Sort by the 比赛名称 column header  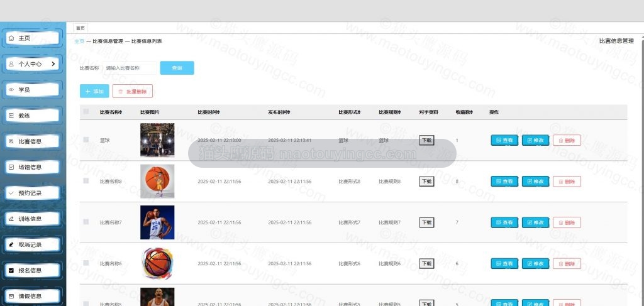tap(111, 112)
